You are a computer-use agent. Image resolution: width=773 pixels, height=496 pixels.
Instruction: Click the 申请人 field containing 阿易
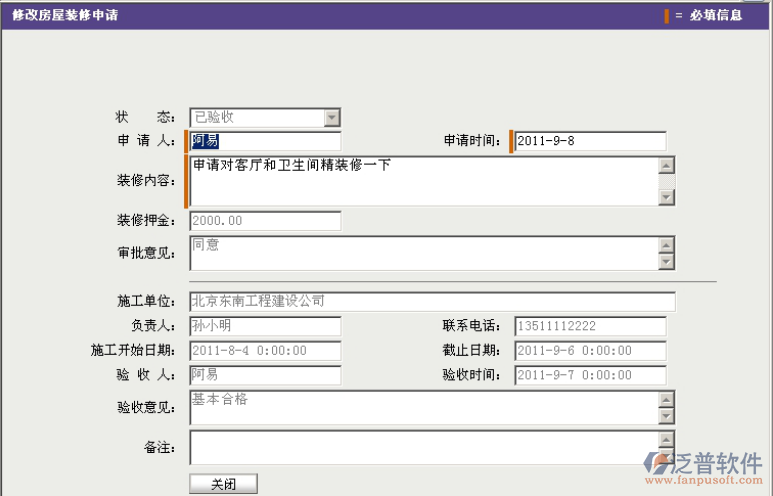click(x=265, y=141)
